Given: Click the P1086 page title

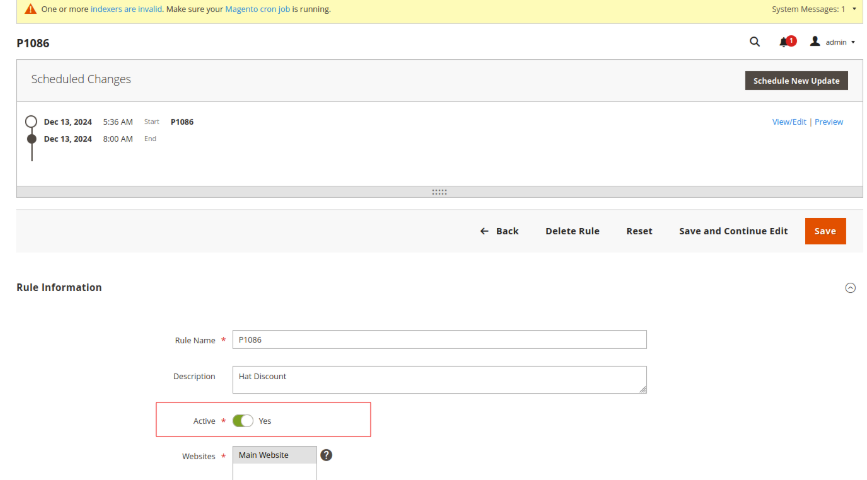Looking at the screenshot, I should 33,43.
